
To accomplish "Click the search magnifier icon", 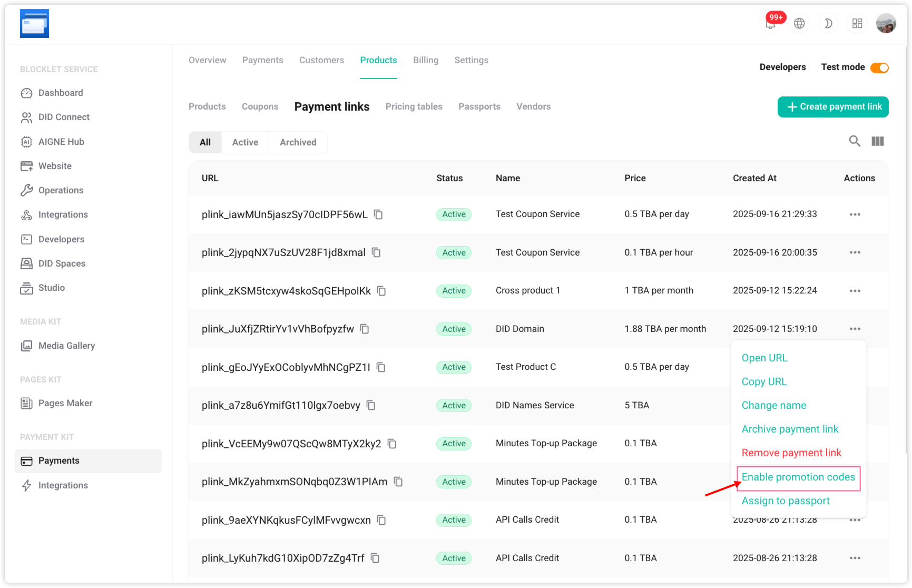I will click(855, 141).
